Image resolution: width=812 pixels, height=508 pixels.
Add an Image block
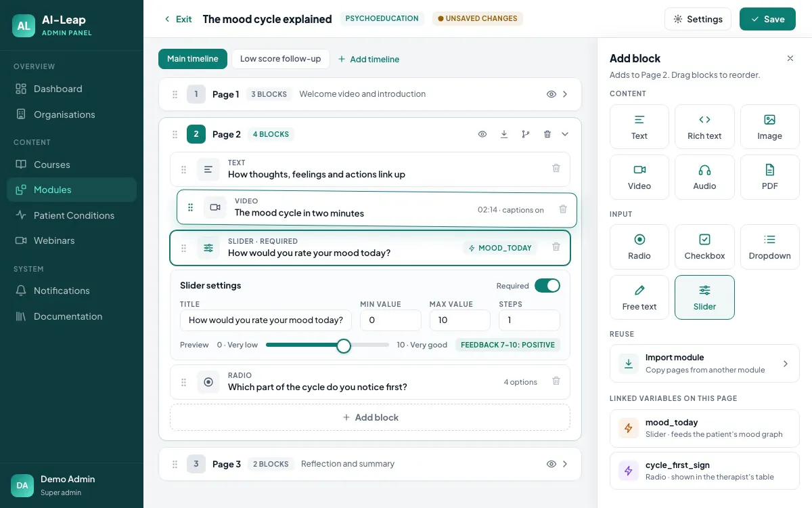(770, 127)
